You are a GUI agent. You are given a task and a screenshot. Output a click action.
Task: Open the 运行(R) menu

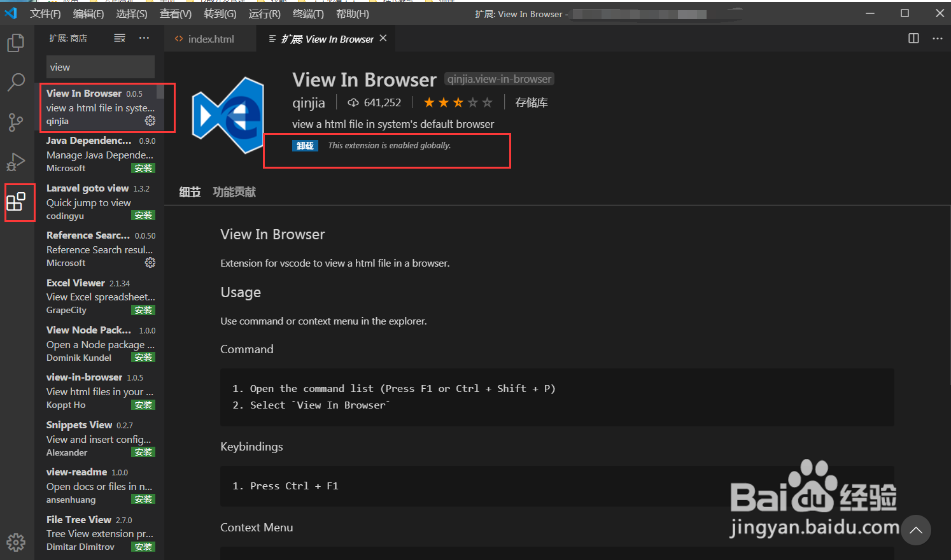pyautogui.click(x=264, y=13)
